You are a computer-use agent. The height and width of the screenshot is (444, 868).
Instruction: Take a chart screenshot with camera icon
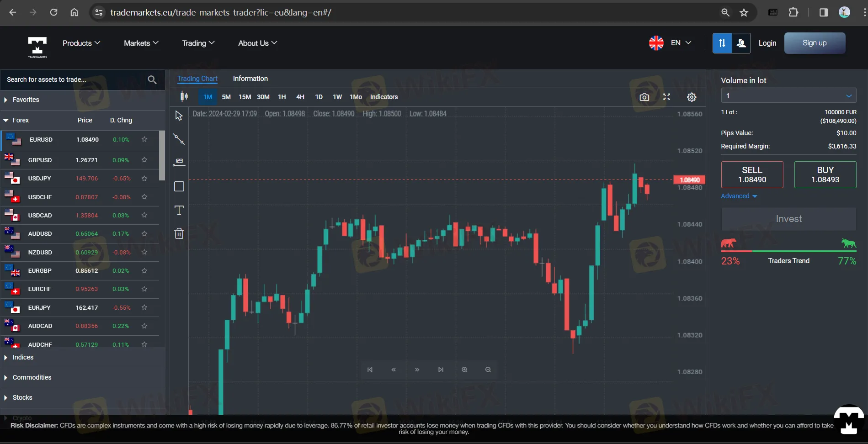644,97
